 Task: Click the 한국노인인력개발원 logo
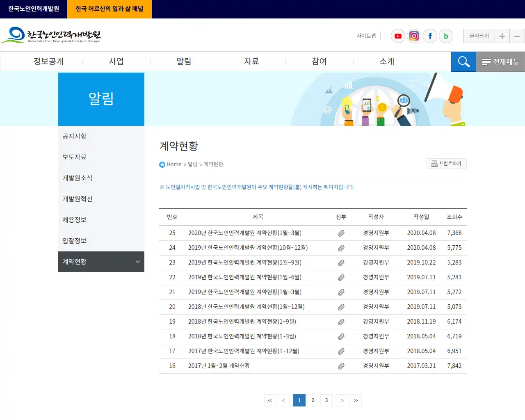[51, 35]
